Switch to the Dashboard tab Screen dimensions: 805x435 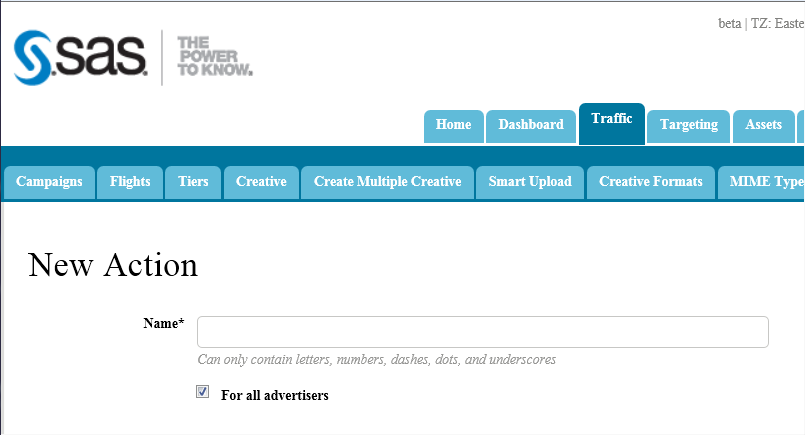point(531,125)
